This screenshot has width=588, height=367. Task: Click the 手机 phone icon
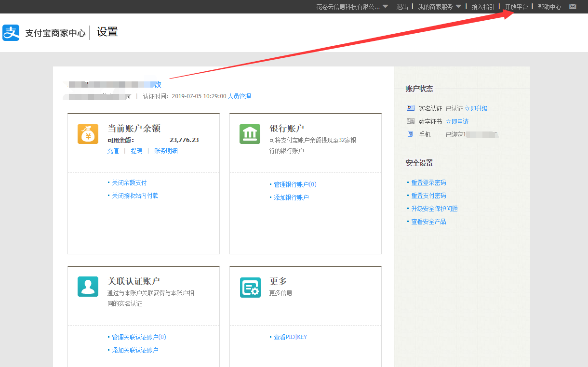tap(410, 134)
